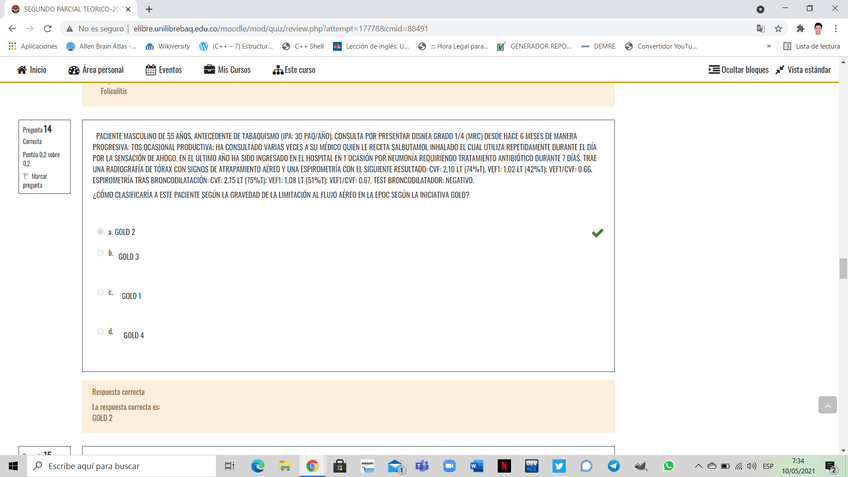Screen dimensions: 848x477
Task: Open Mis Cursos menu
Action: [x=227, y=70]
